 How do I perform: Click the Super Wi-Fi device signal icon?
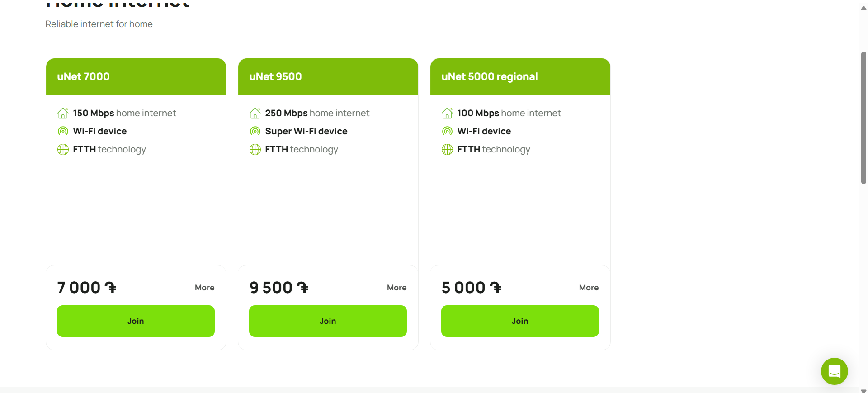click(255, 131)
